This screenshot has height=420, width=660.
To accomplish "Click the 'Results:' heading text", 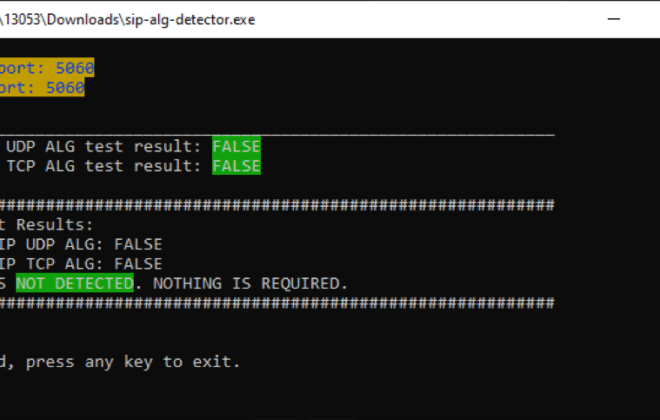I will (54, 225).
